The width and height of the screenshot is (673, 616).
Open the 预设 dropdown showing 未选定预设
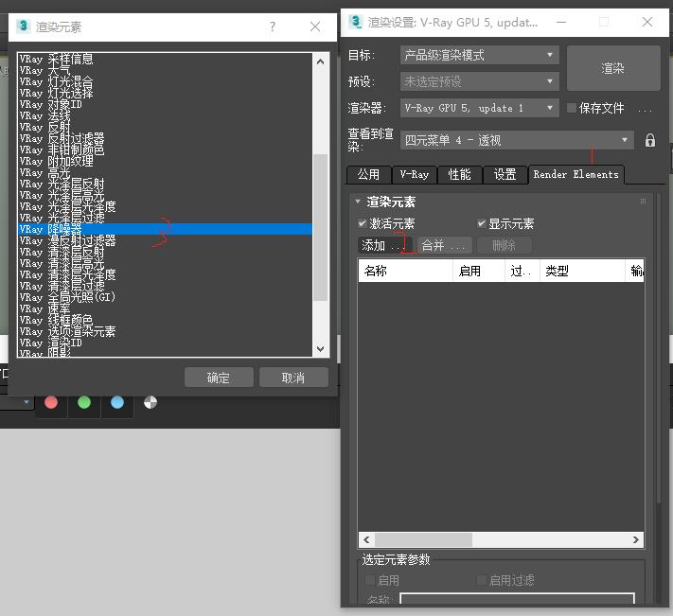click(x=479, y=81)
